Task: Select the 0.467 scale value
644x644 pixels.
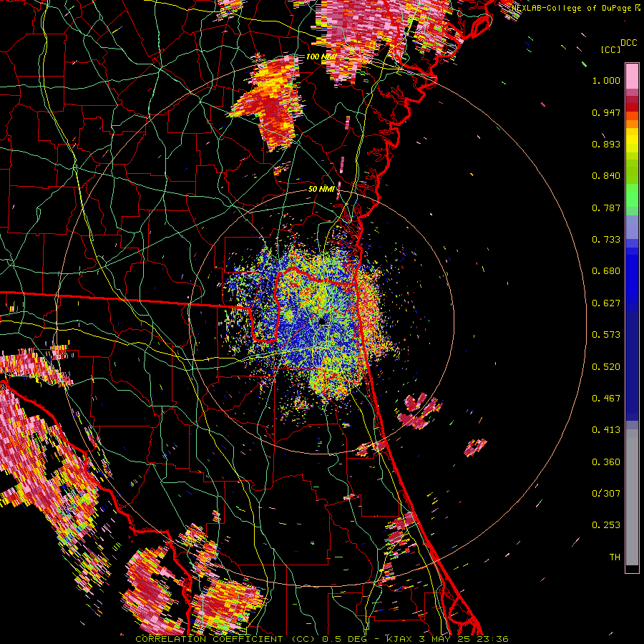Action: (x=606, y=399)
